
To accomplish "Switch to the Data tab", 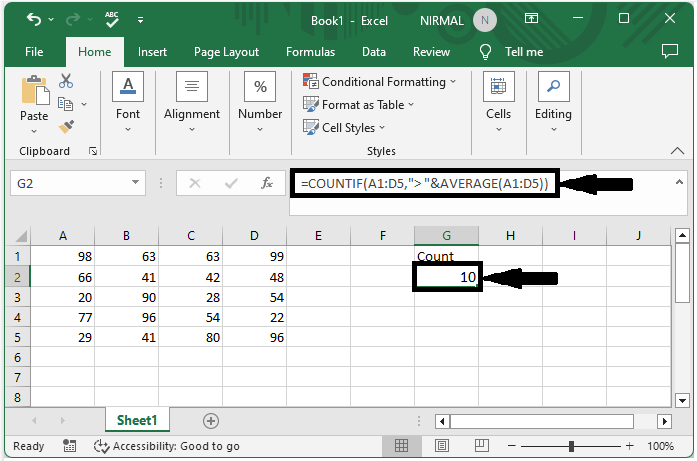I will coord(374,52).
